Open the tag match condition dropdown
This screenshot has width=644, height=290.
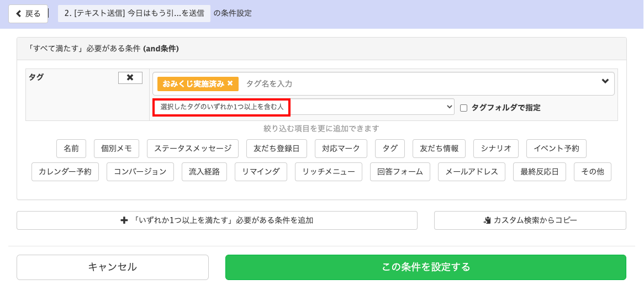click(x=304, y=107)
